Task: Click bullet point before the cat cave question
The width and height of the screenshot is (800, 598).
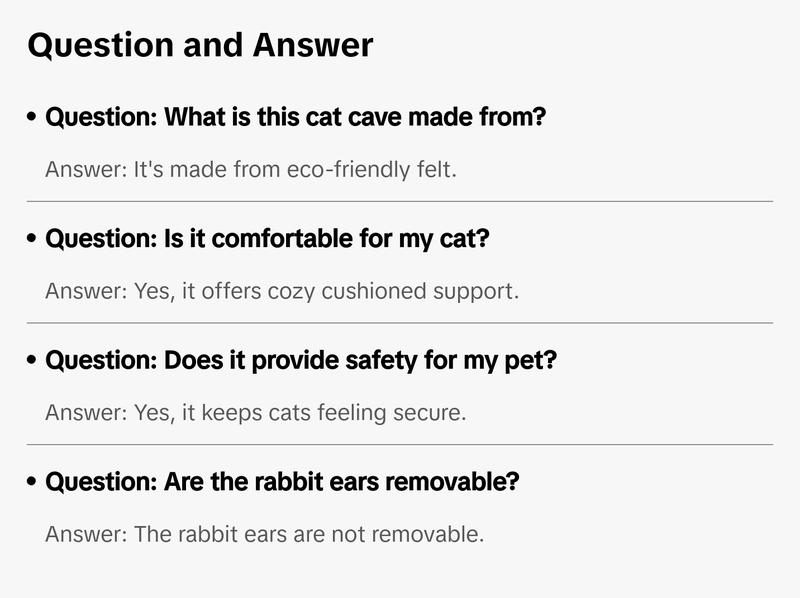Action: [33, 118]
